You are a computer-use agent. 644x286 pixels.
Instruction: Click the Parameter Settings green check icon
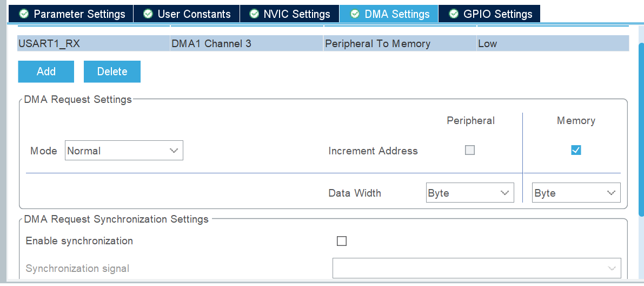pos(24,14)
